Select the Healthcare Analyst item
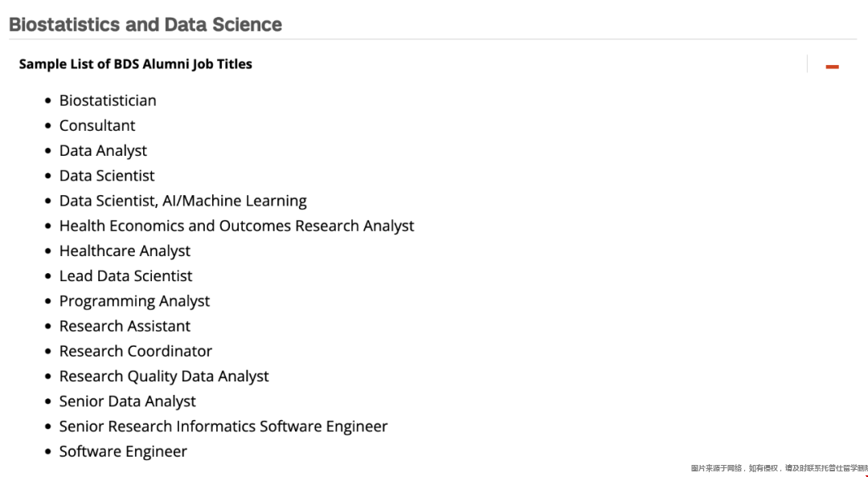The width and height of the screenshot is (868, 477). coord(125,251)
